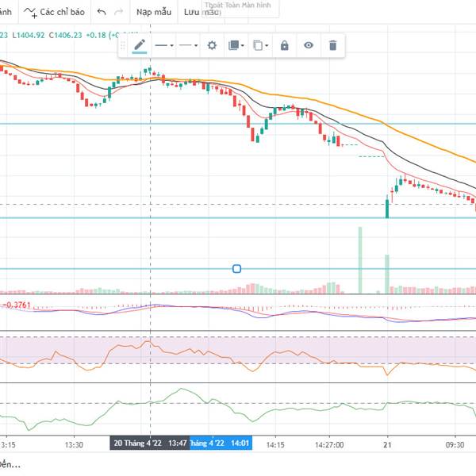This screenshot has height=476, width=476.
Task: Click the line color pencil icon
Action: (140, 45)
